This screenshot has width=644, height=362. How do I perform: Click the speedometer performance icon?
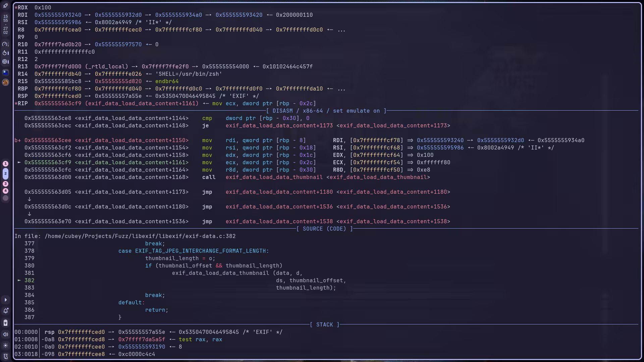click(5, 44)
